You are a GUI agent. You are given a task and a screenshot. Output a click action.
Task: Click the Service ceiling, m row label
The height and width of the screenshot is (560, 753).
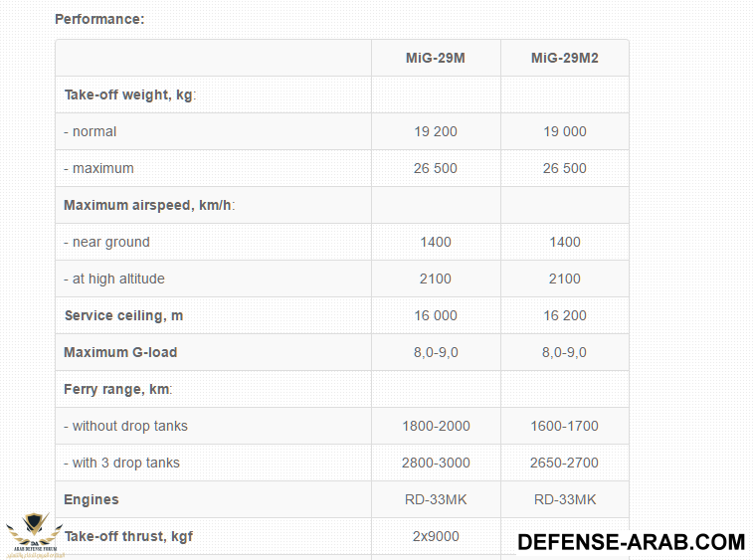coord(123,315)
